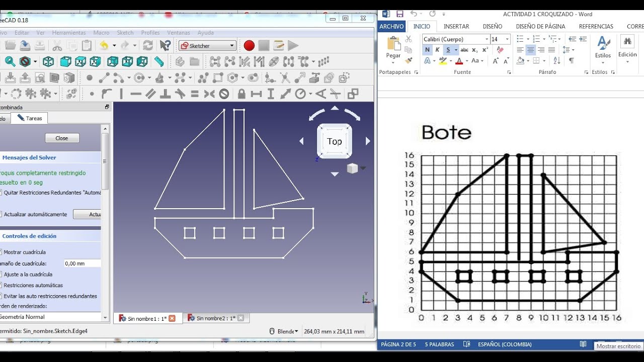Screen dimensions: 644x362
Task: Toggle Underline (S) formatting in Word
Action: pos(448,50)
